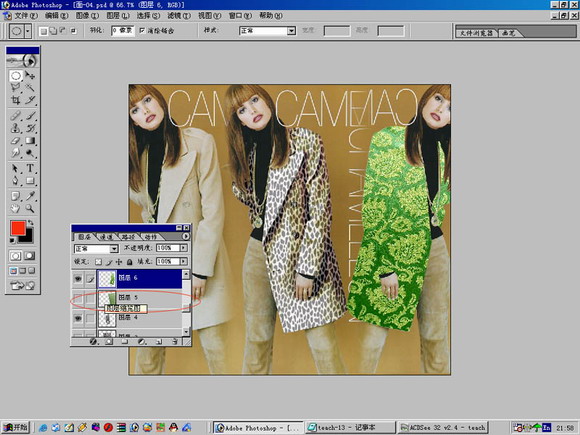Open the style dropdown in options bar
The width and height of the screenshot is (580, 435).
pos(291,31)
